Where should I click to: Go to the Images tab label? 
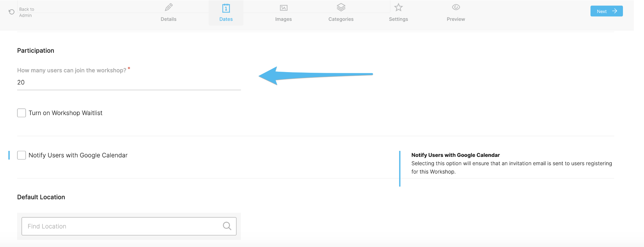tap(284, 19)
